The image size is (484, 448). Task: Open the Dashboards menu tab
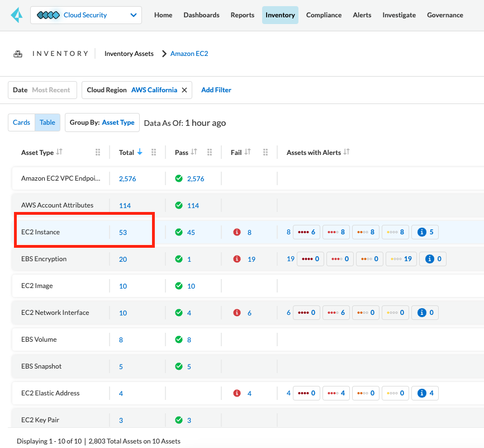pos(201,15)
